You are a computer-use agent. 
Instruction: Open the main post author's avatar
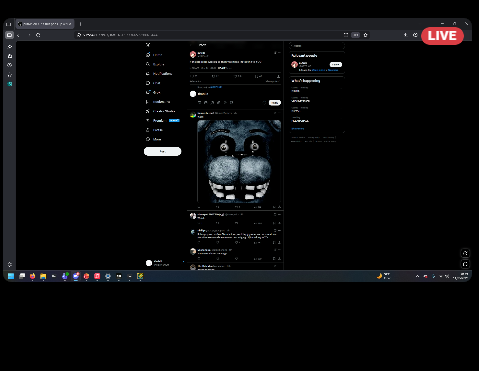click(193, 54)
